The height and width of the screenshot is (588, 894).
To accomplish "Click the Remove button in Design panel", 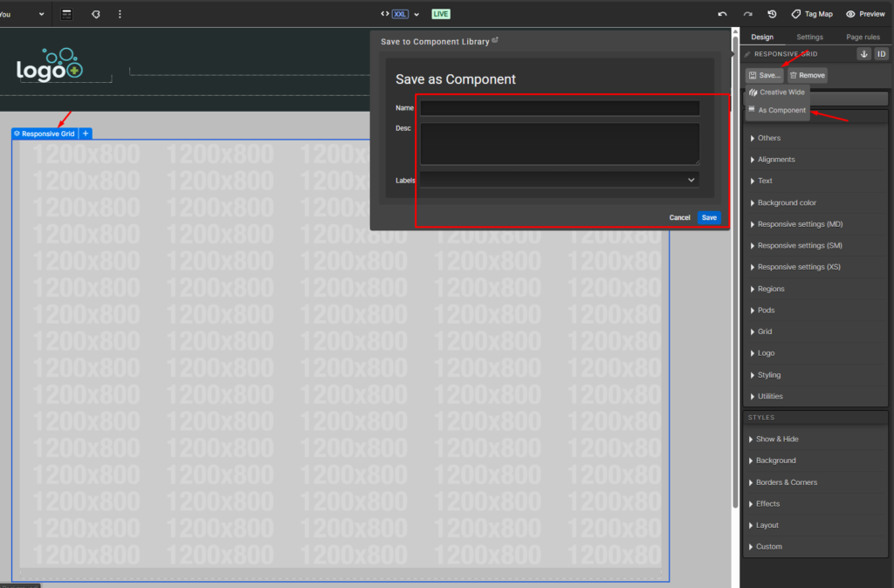I will tap(807, 76).
